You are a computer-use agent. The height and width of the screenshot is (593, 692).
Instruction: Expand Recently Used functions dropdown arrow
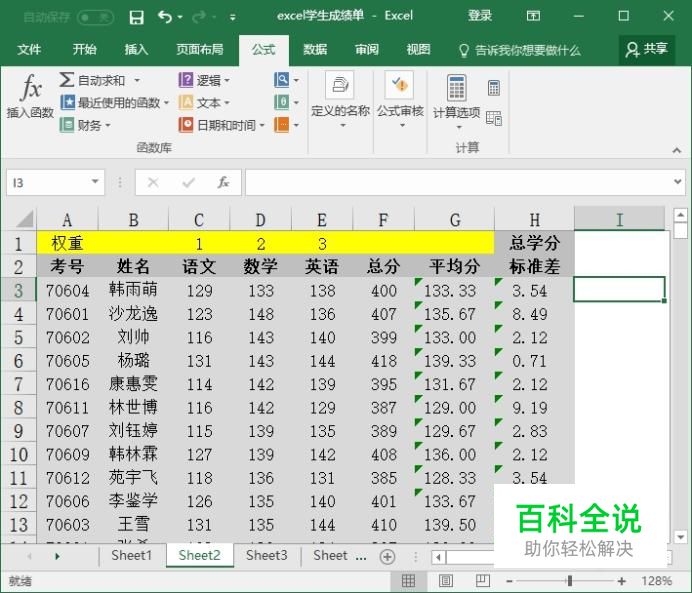[x=166, y=103]
